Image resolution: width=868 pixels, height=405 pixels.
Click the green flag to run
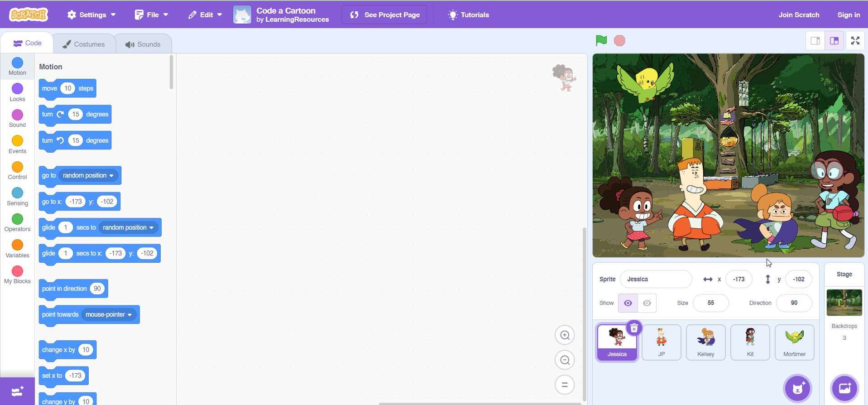tap(601, 41)
